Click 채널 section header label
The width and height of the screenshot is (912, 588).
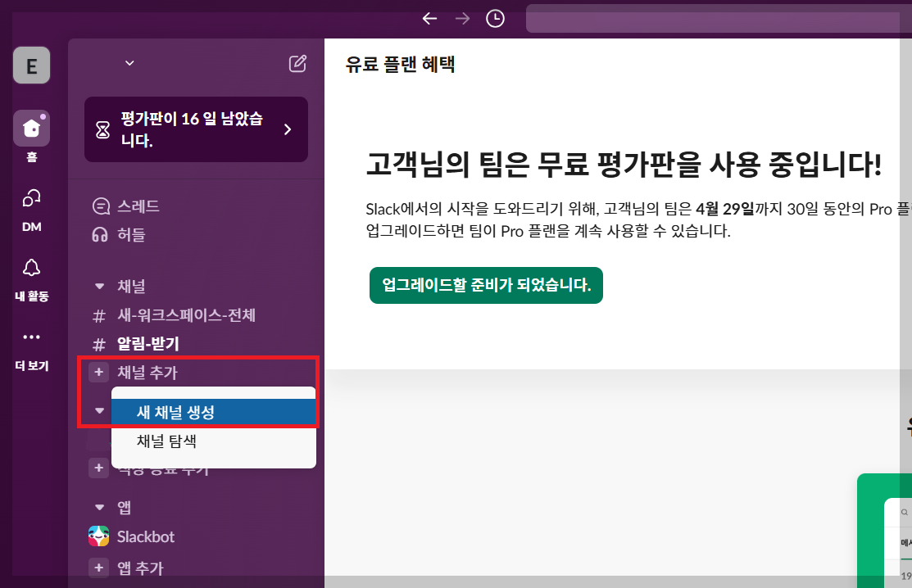tap(131, 286)
